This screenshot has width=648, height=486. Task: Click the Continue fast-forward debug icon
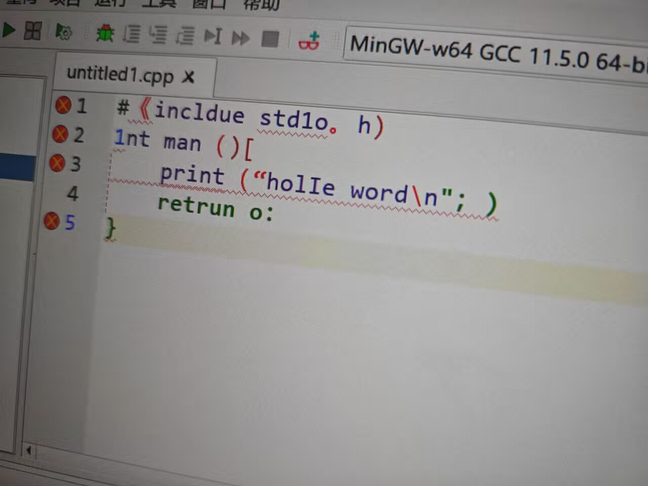tap(240, 38)
